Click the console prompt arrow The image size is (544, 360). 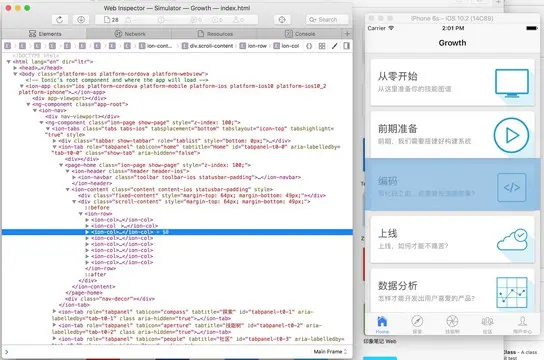click(7, 352)
